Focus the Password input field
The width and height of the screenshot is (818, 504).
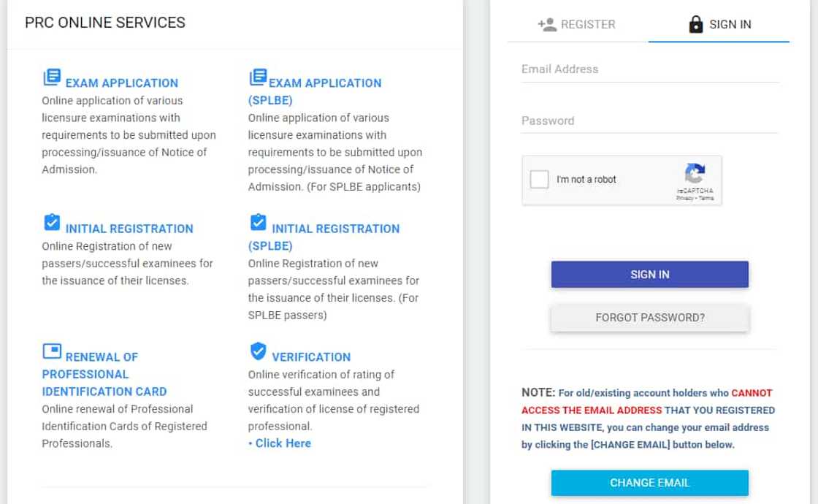(x=649, y=121)
